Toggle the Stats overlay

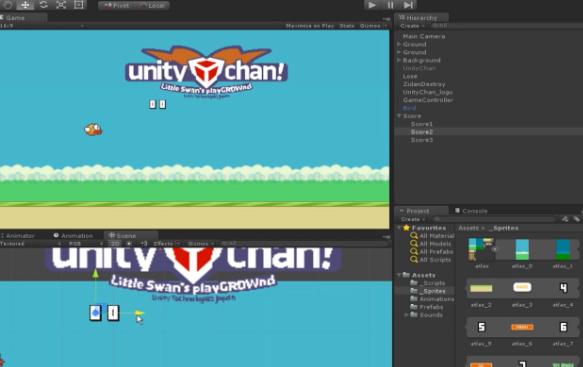point(347,26)
